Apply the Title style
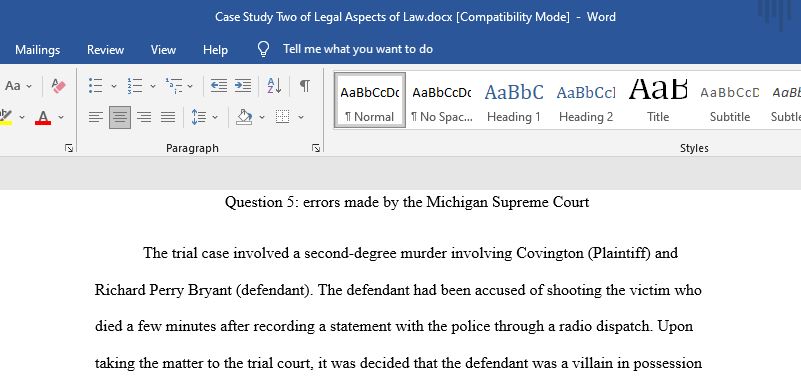Image resolution: width=801 pixels, height=384 pixels. (658, 100)
